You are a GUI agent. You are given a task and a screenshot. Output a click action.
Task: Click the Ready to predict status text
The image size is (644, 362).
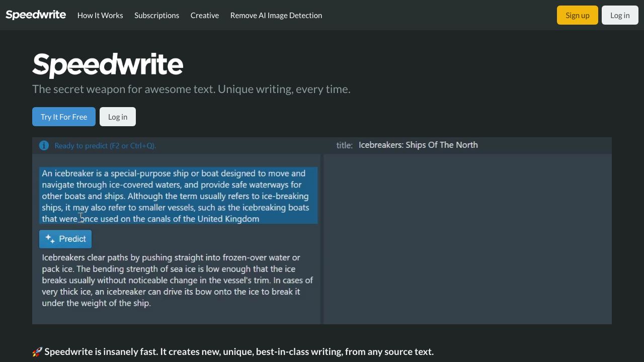(x=105, y=145)
